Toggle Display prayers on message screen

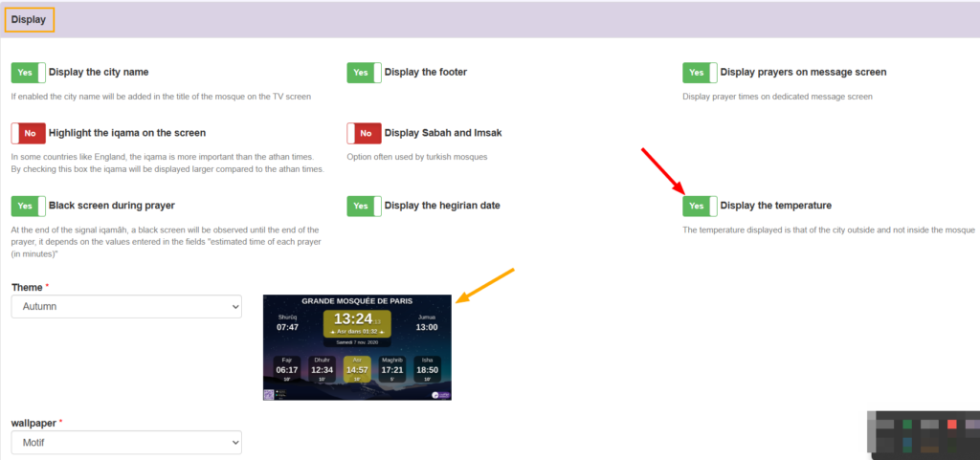point(700,73)
